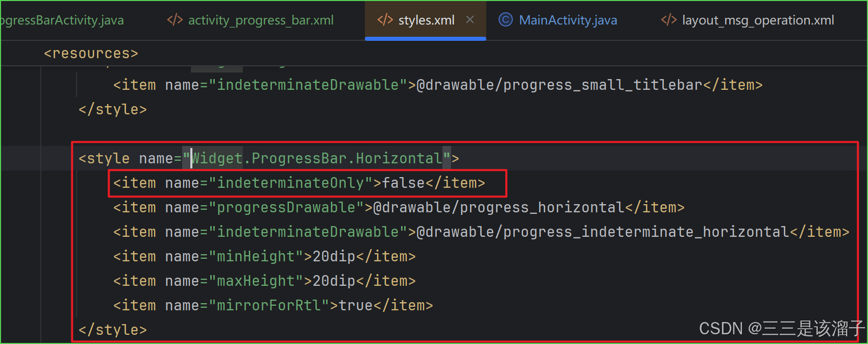This screenshot has height=344, width=868.
Task: Click the XML icon on activity_progress_bar.xml tab
Action: point(175,20)
